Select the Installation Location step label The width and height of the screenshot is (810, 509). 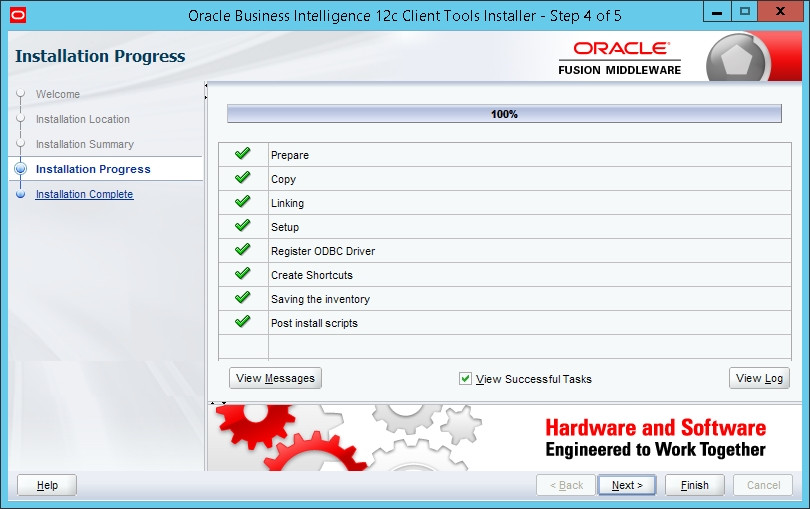(83, 119)
